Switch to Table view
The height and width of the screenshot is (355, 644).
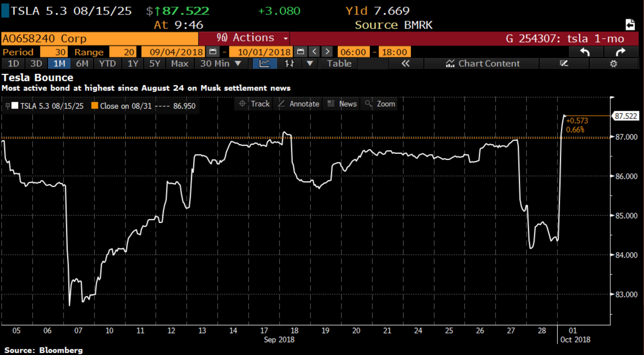pyautogui.click(x=339, y=63)
